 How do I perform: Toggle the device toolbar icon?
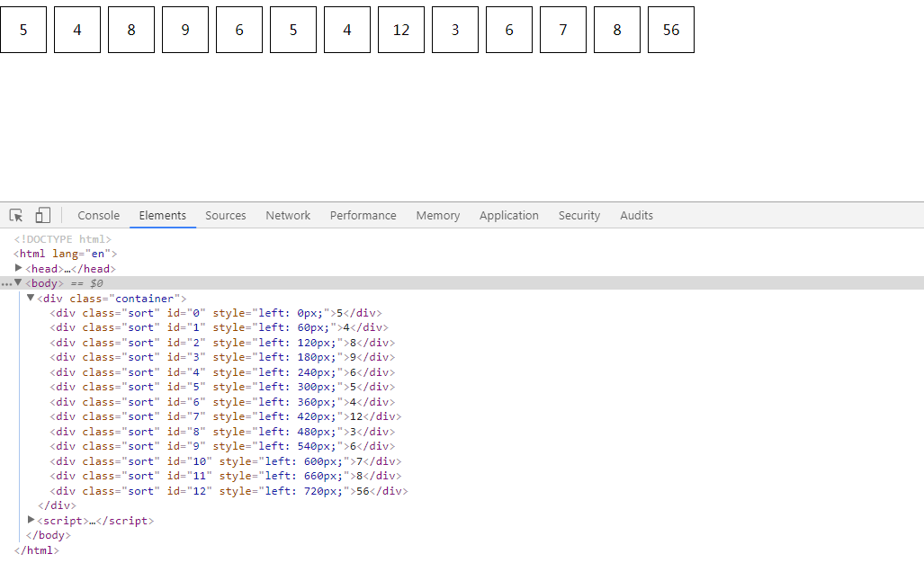[x=43, y=216]
